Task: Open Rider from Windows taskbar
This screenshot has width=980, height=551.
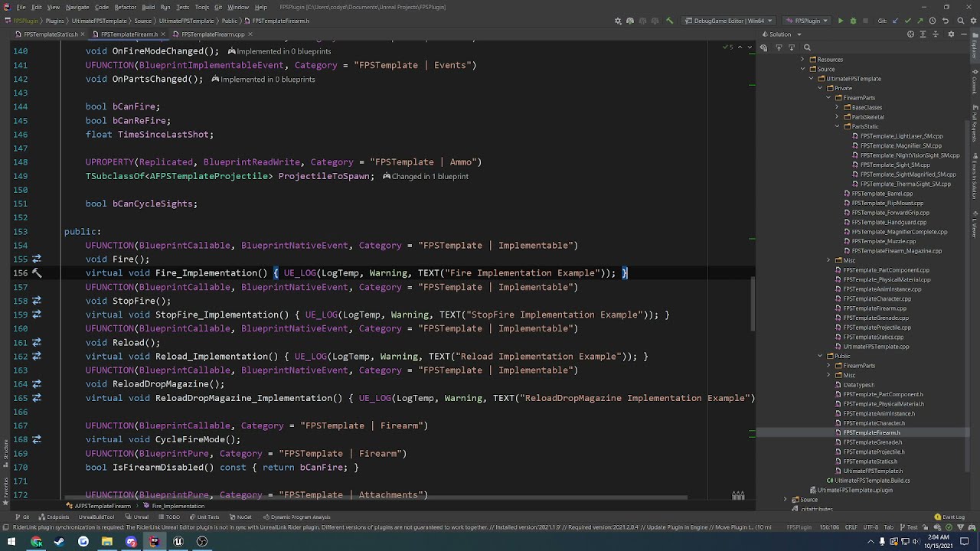Action: click(x=154, y=542)
